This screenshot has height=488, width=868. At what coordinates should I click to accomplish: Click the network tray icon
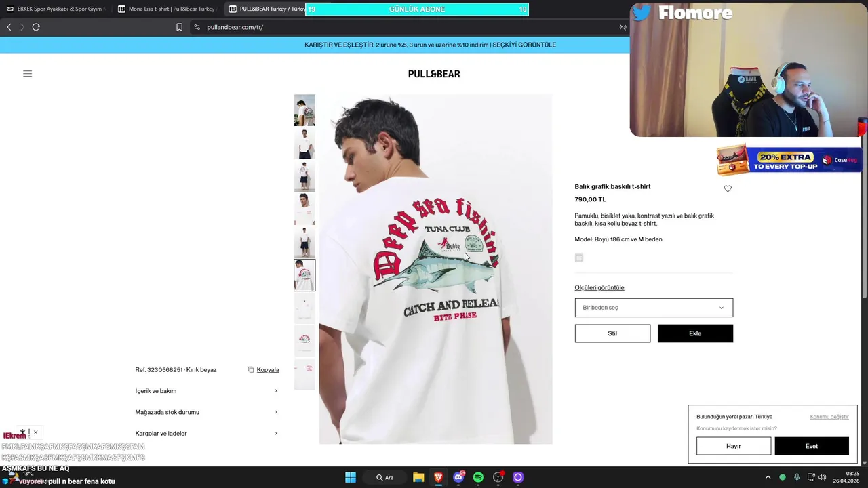pos(810,477)
